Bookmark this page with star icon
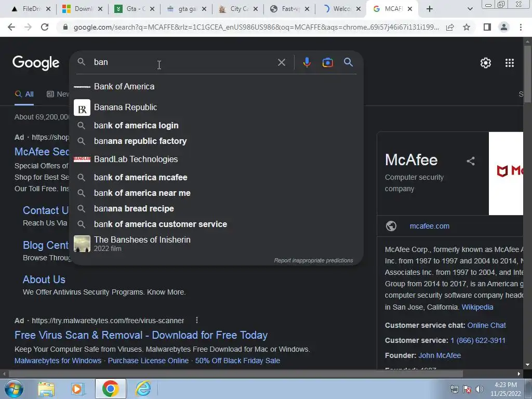Image resolution: width=532 pixels, height=399 pixels. [x=467, y=27]
